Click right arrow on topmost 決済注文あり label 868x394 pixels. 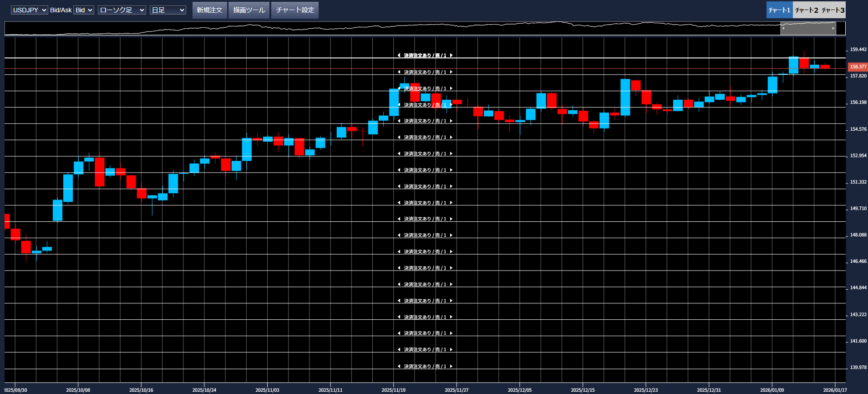(451, 56)
